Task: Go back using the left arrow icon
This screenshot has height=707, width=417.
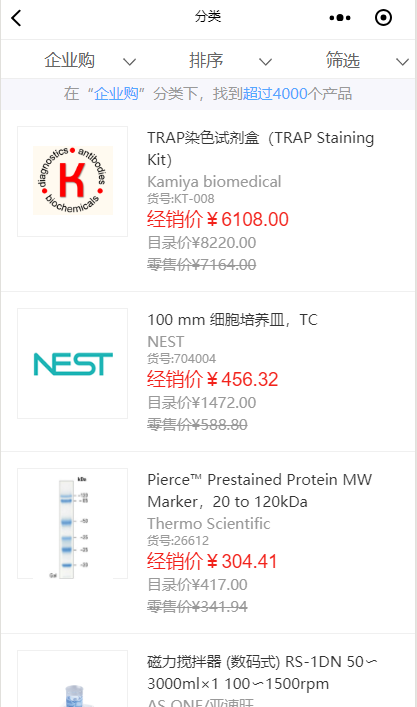Action: 16,18
